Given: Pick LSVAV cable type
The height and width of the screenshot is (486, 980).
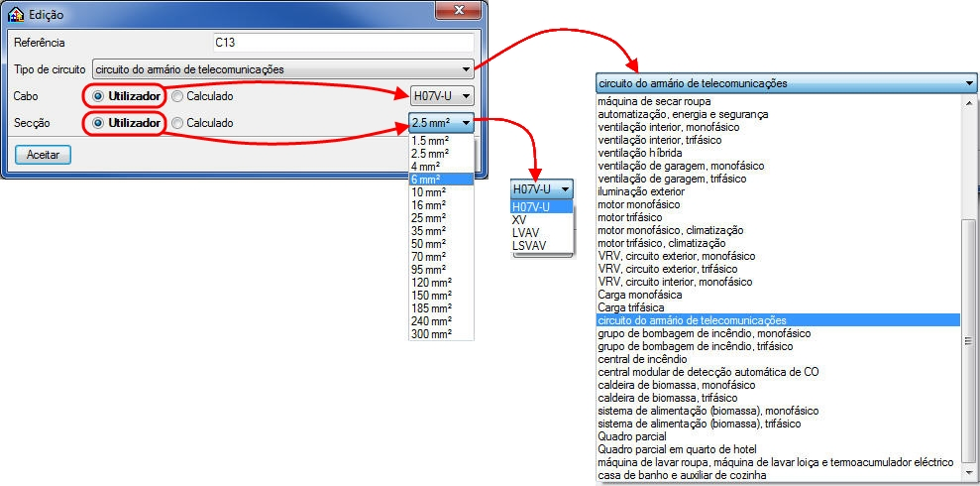Looking at the screenshot, I should (541, 246).
